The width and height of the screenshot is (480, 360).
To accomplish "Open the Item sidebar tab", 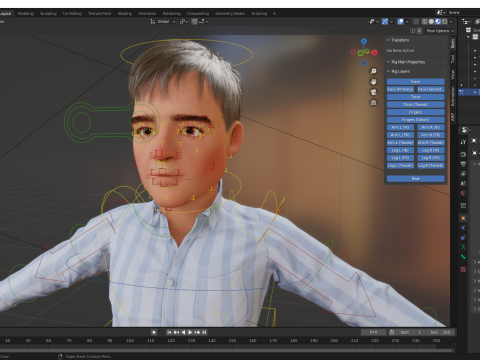I will point(453,43).
